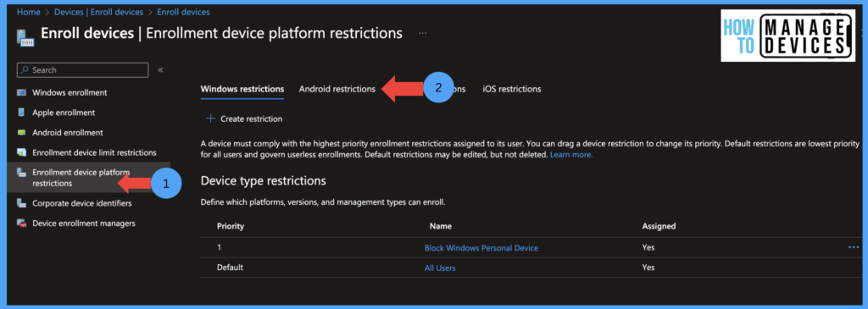Screen dimensions: 868x309
Task: Open Device enrollment managers
Action: click(x=84, y=223)
